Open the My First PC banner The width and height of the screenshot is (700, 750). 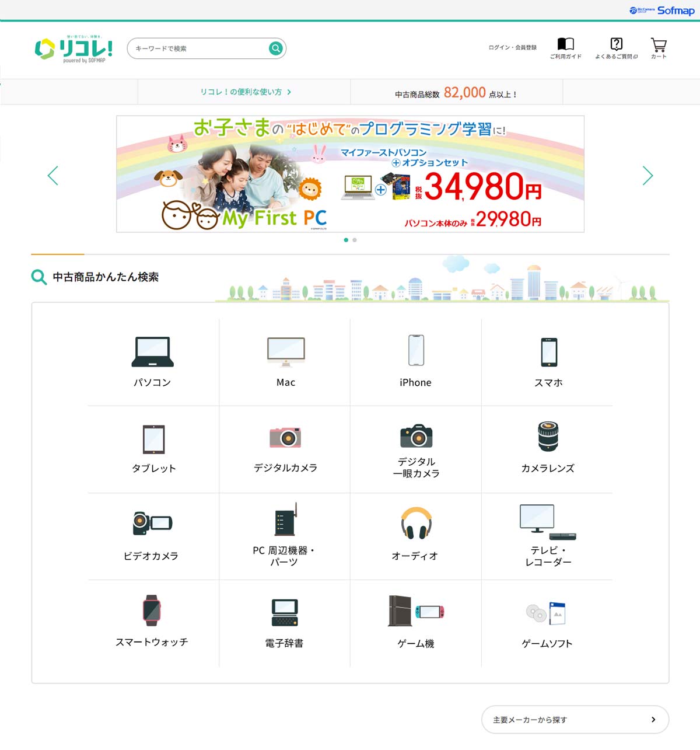[350, 174]
